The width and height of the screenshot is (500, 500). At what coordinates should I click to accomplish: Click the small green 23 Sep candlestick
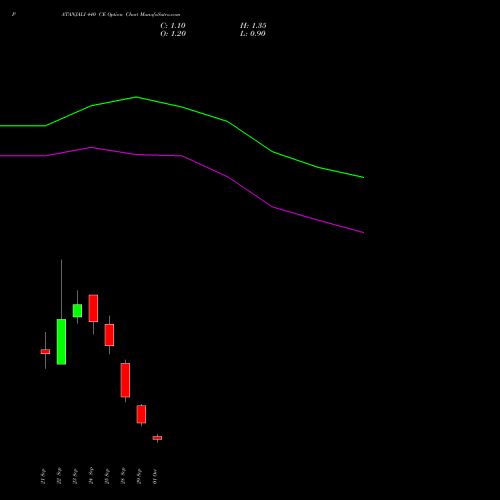pyautogui.click(x=77, y=310)
